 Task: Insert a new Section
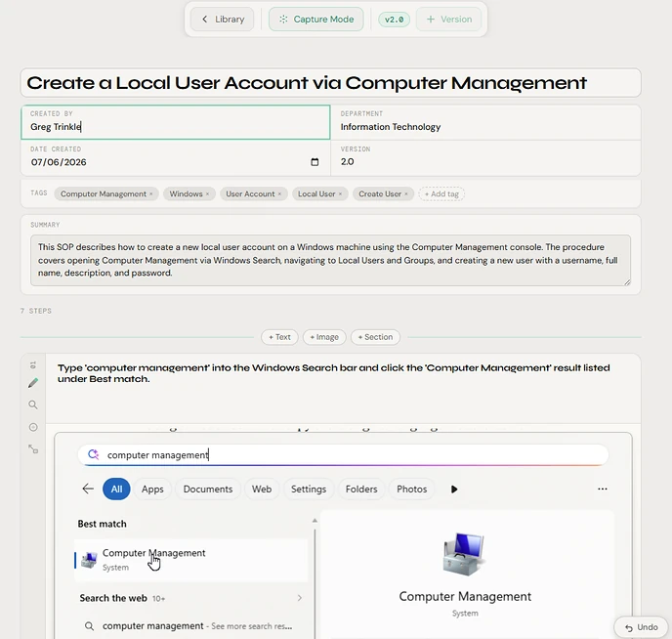[x=375, y=337]
